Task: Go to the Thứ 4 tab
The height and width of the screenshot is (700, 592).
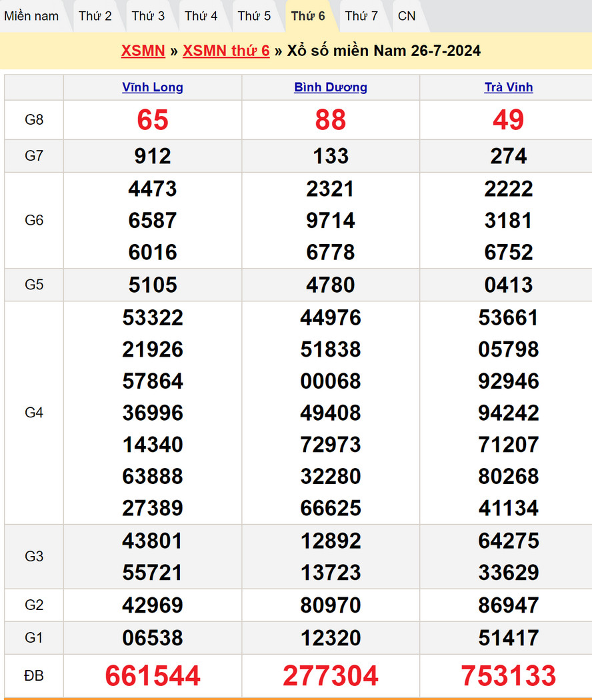Action: tap(201, 16)
